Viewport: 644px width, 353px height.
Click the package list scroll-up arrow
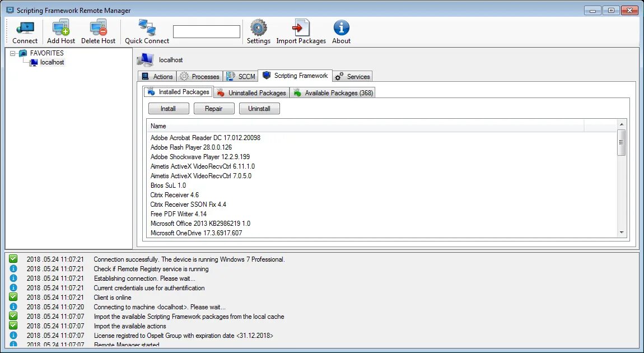[622, 124]
